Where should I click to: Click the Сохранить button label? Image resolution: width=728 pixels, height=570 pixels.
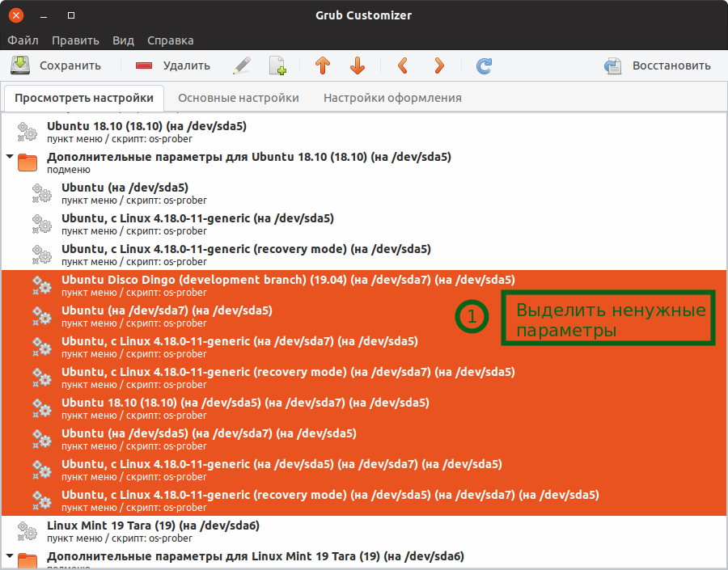click(x=70, y=65)
